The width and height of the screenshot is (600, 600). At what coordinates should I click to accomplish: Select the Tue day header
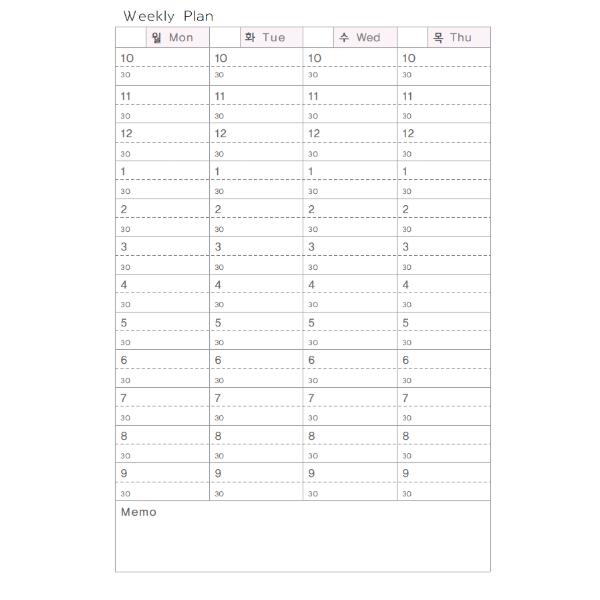tap(265, 38)
